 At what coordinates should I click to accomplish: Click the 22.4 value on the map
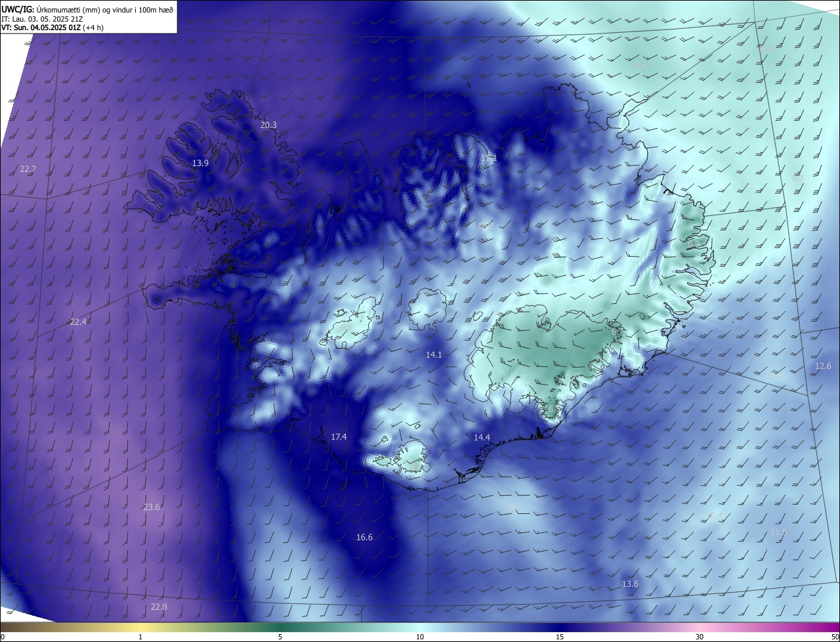pyautogui.click(x=78, y=322)
